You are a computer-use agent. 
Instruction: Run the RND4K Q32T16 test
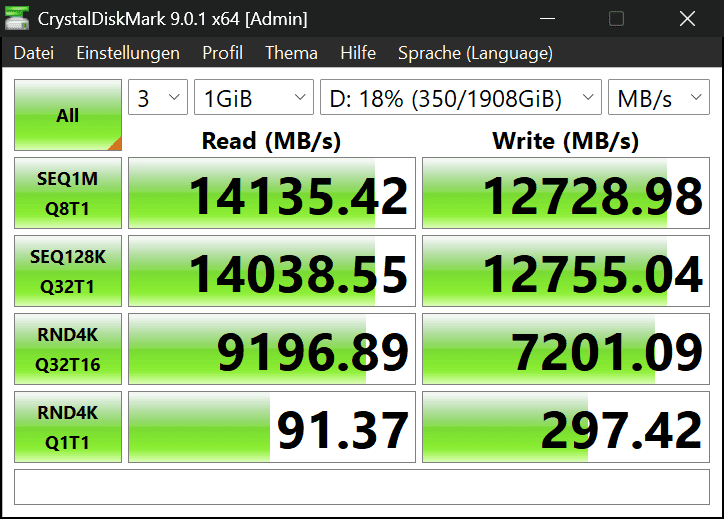click(x=68, y=349)
